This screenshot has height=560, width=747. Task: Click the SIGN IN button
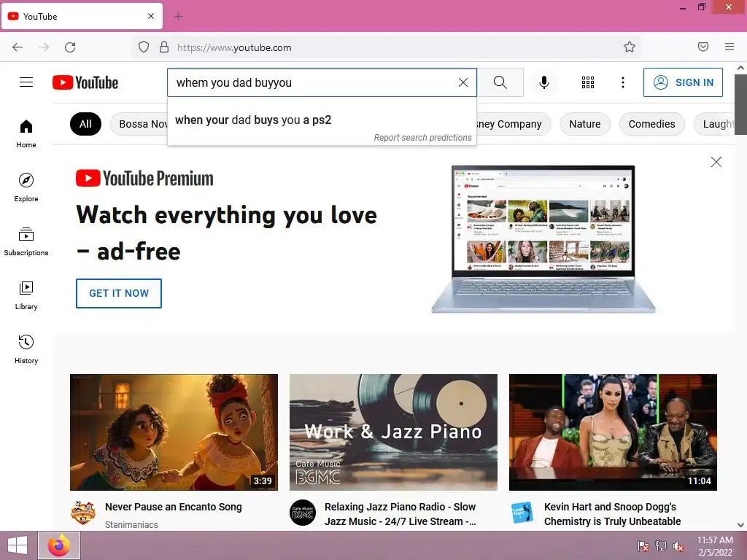(683, 82)
